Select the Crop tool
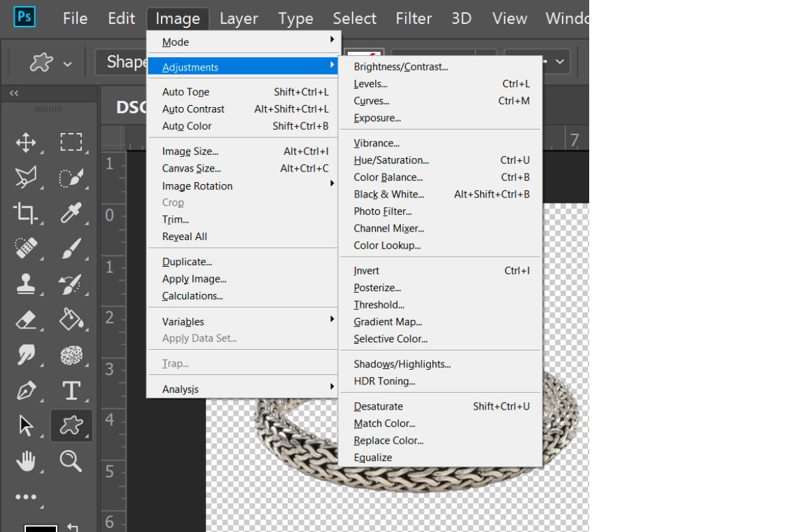798x532 pixels. [x=26, y=213]
